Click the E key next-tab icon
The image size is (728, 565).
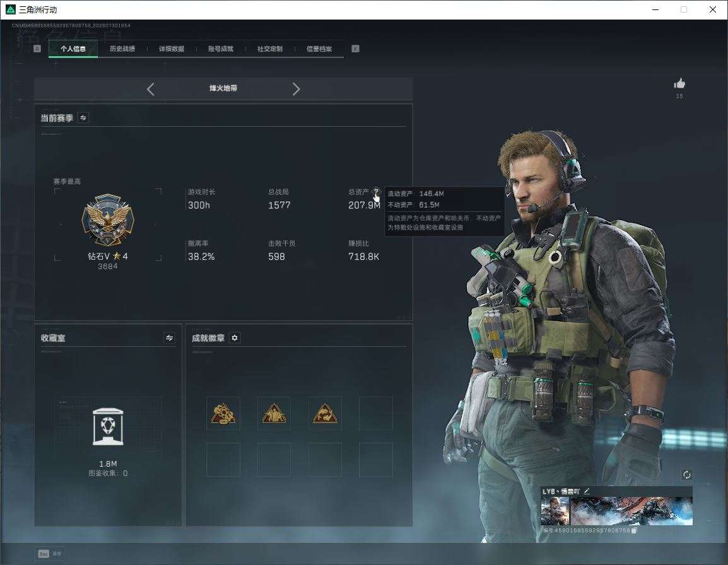pyautogui.click(x=355, y=49)
